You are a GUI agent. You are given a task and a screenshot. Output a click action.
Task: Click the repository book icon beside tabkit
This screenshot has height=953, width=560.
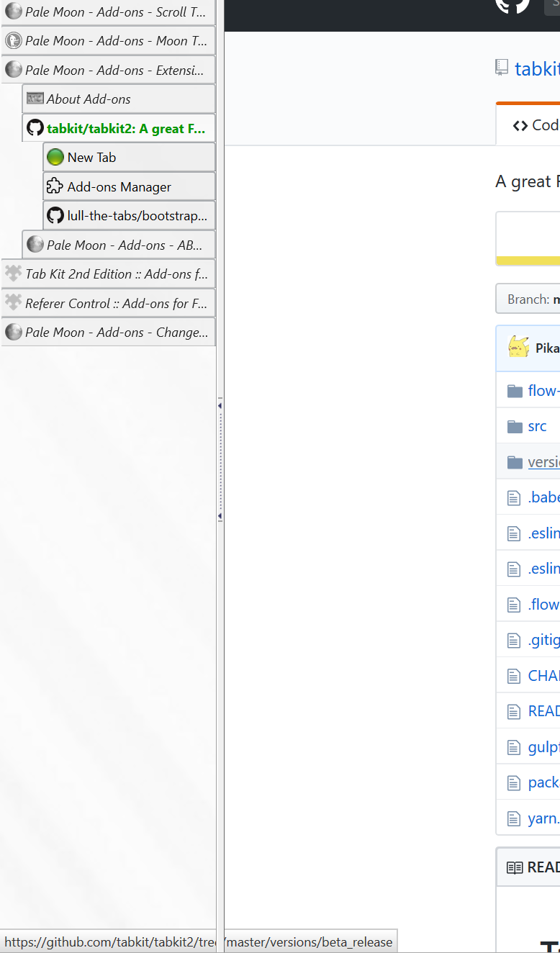[x=502, y=68]
